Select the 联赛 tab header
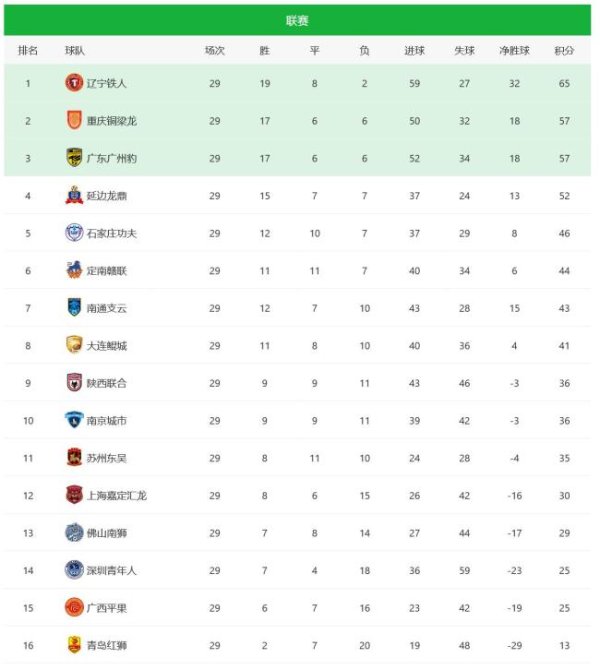Screen dimensions: 600x670 coord(297,20)
